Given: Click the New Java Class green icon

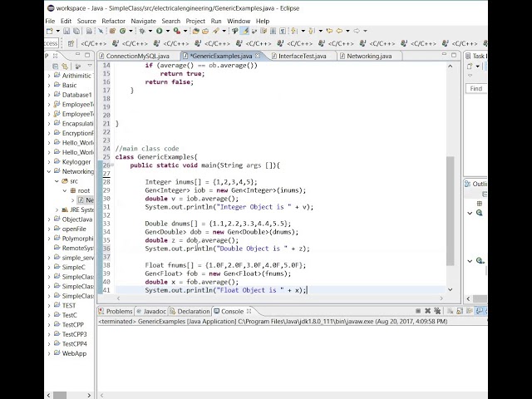Looking at the screenshot, I should tap(122, 31).
